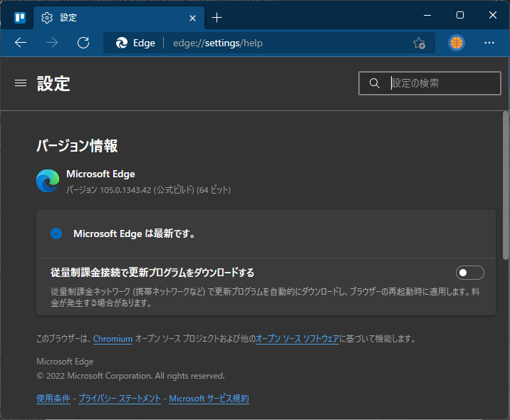Image resolution: width=510 pixels, height=420 pixels.
Task: Toggle 従量制課金接続 update download switch
Action: coord(469,273)
